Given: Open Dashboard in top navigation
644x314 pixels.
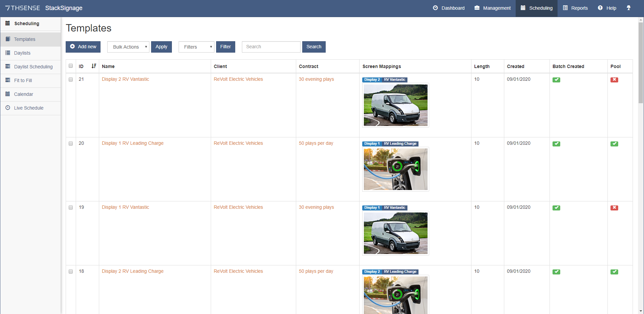Looking at the screenshot, I should (x=449, y=8).
